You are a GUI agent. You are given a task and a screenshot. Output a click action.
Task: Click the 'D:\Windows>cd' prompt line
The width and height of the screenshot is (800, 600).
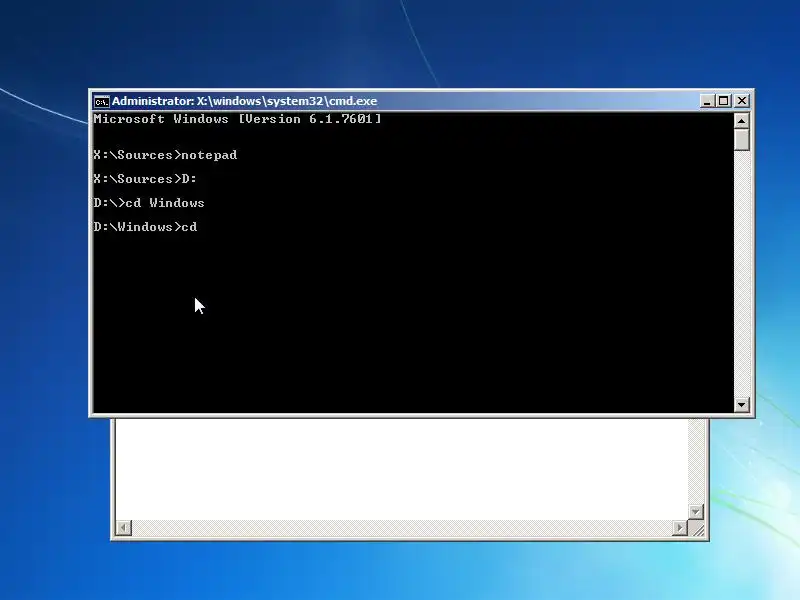click(145, 227)
